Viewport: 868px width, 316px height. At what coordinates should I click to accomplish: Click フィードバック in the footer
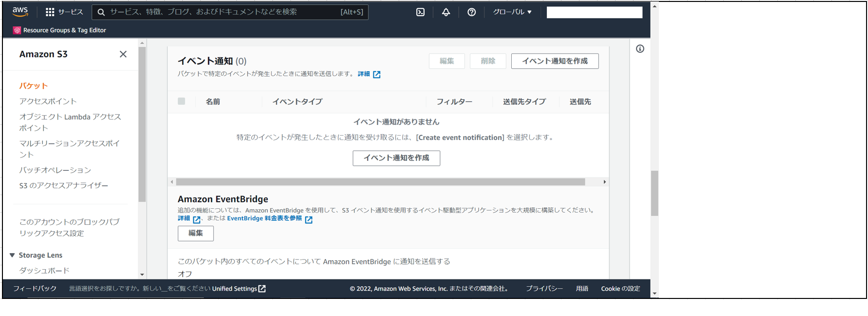point(35,289)
